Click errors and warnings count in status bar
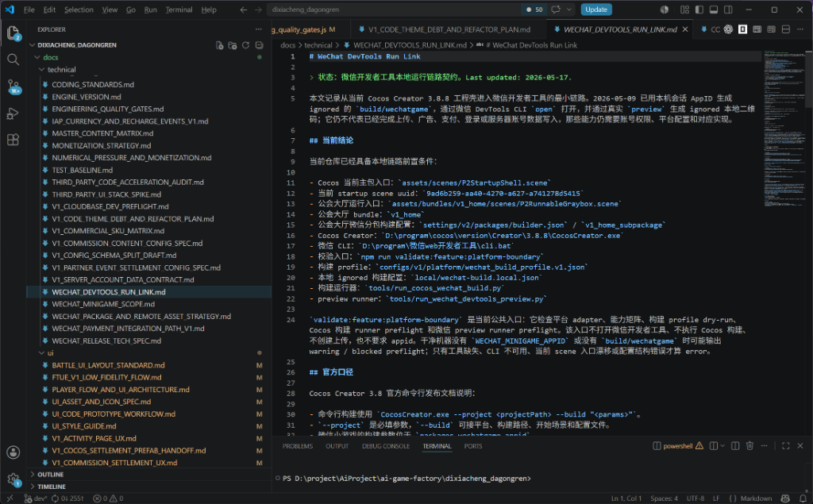This screenshot has height=504, width=813. 108,498
